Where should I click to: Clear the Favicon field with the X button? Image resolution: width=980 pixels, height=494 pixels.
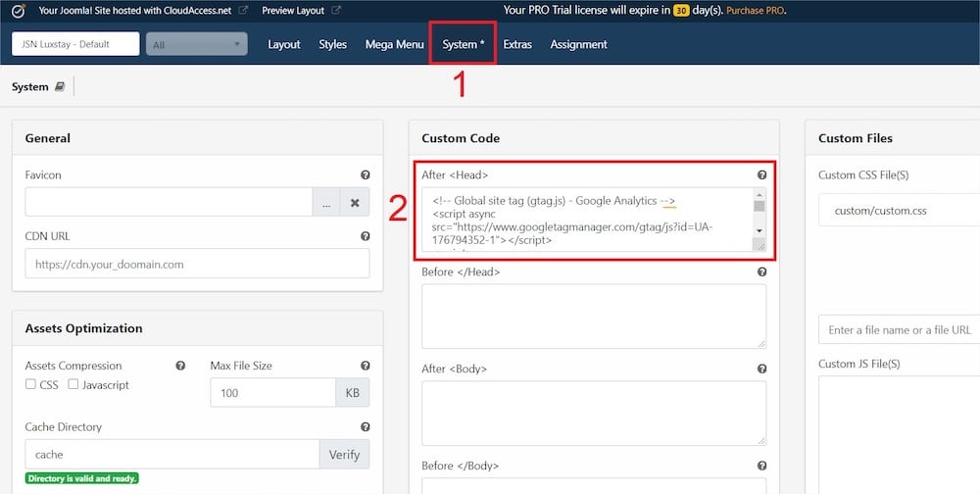click(x=355, y=203)
